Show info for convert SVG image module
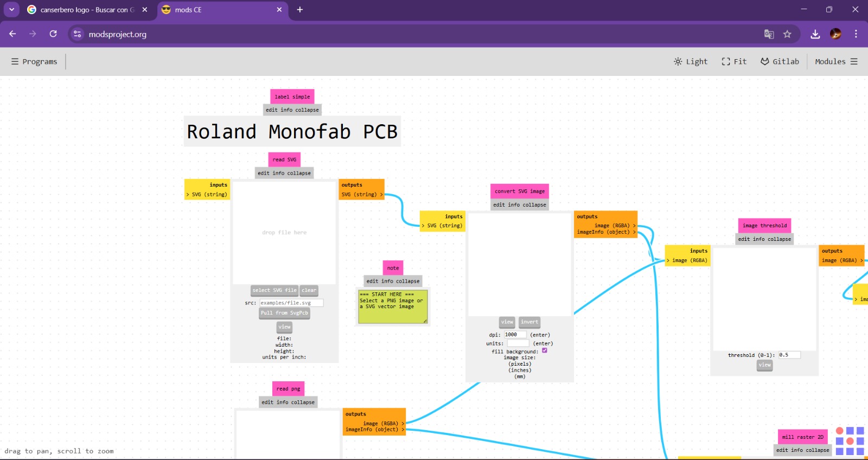Screen dimensions: 868x460 click(x=514, y=205)
